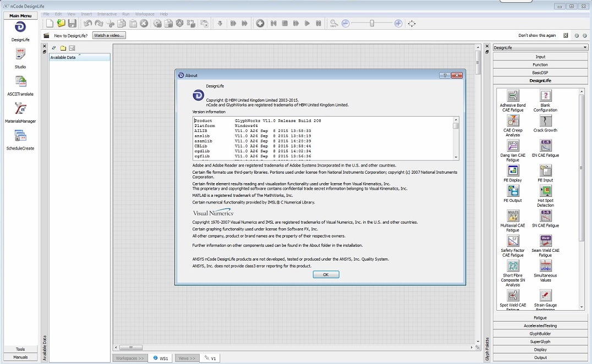
Task: Open the DesignLife palette dropdown
Action: pyautogui.click(x=540, y=47)
